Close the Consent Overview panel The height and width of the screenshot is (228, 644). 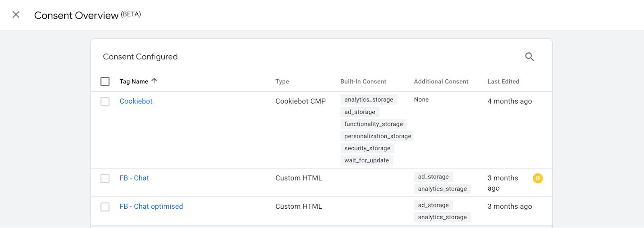(x=16, y=15)
